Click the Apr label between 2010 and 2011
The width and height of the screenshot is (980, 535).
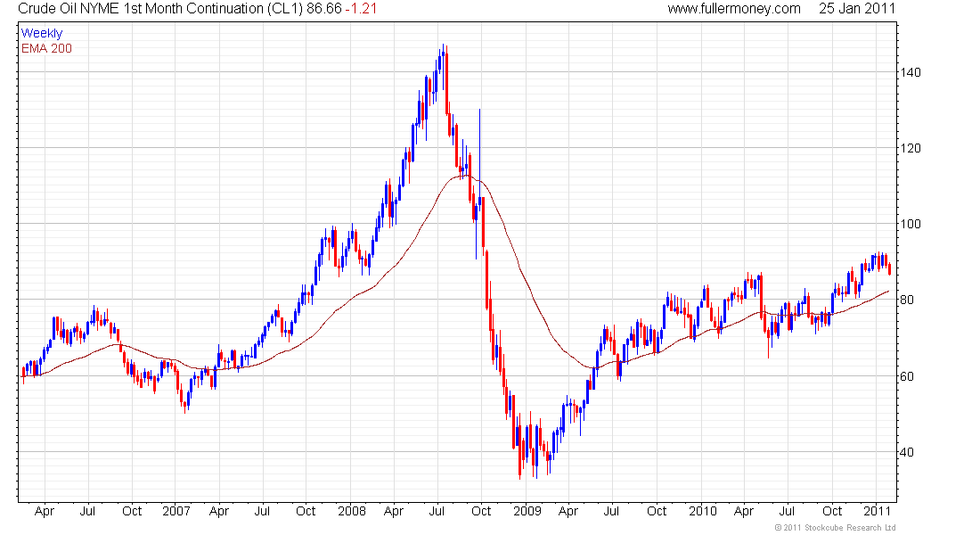(x=744, y=511)
